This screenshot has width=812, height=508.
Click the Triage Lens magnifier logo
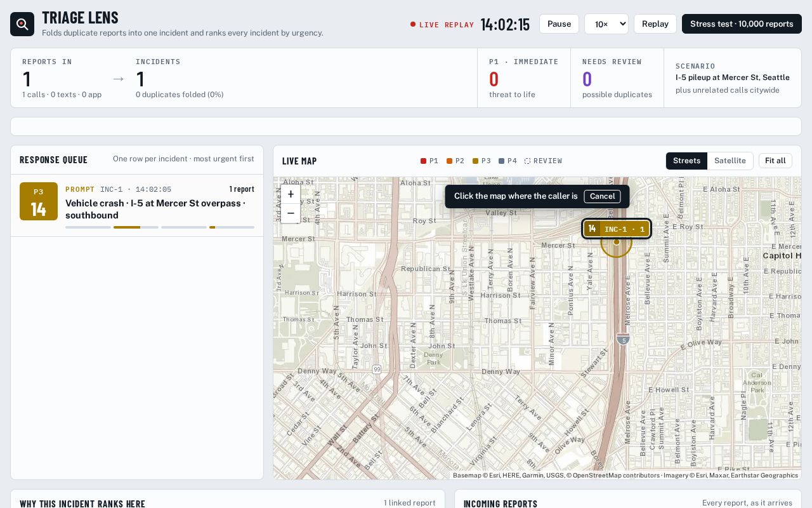[22, 24]
